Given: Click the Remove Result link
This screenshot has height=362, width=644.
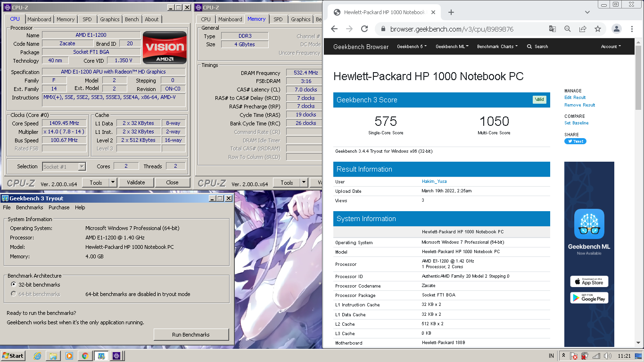Looking at the screenshot, I should (x=579, y=105).
